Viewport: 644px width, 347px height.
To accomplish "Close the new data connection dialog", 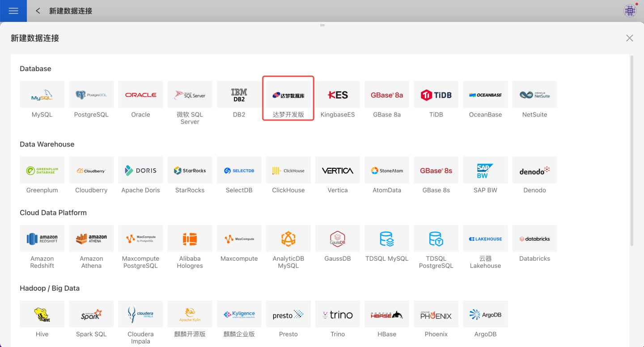I will pyautogui.click(x=629, y=38).
